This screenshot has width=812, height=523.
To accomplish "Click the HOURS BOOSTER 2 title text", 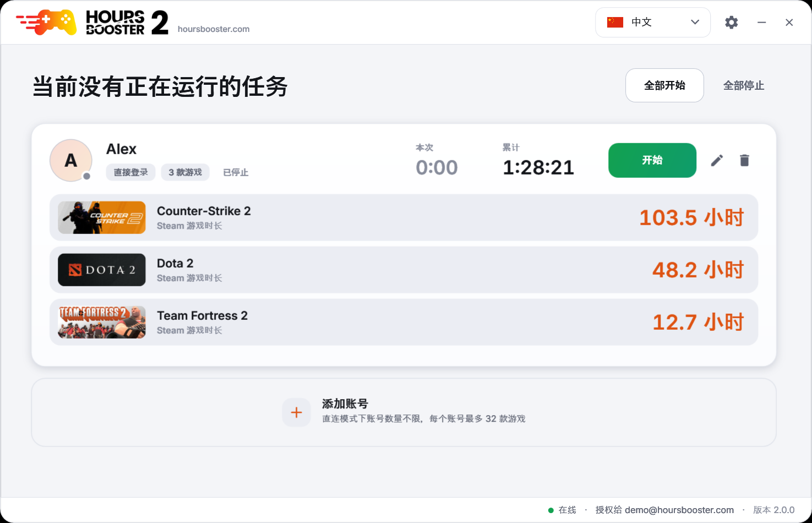I will coord(127,23).
